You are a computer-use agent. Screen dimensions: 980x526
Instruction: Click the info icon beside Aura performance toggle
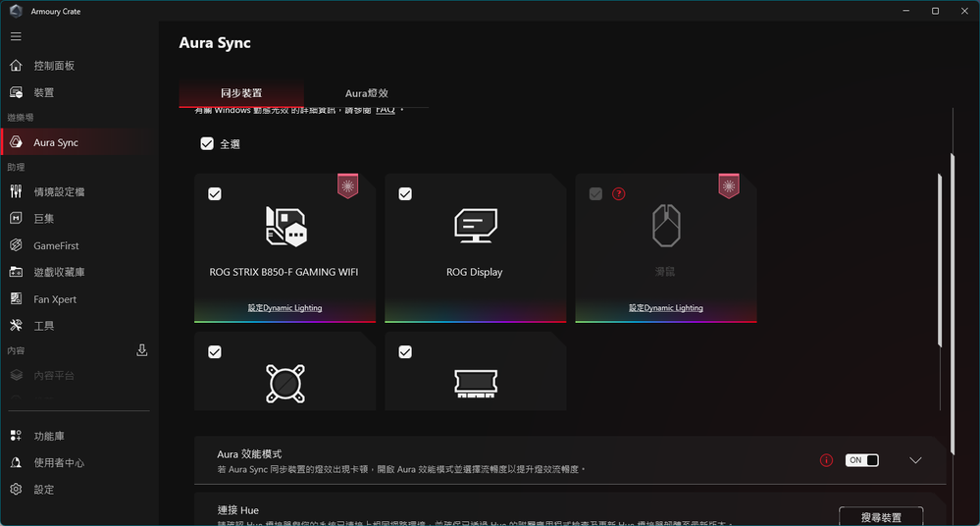pyautogui.click(x=826, y=460)
